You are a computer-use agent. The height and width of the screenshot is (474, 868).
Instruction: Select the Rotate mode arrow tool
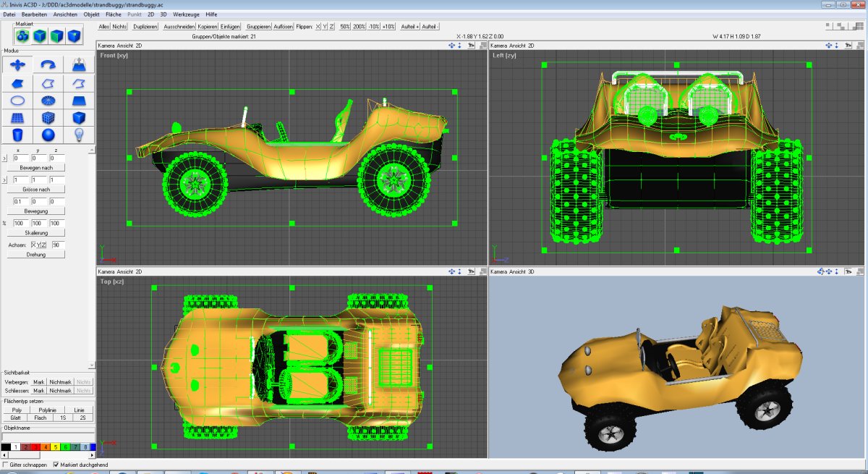click(48, 66)
